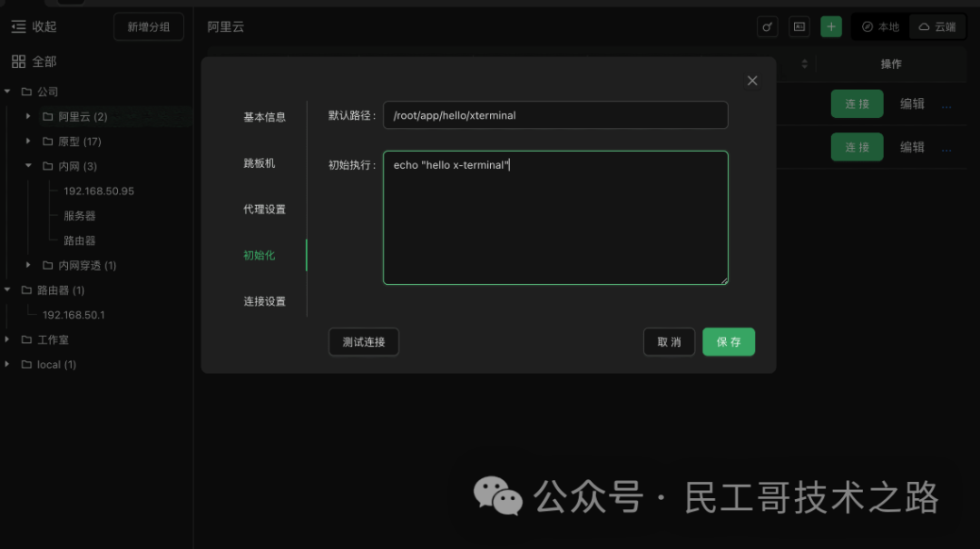Click the 公司 folder icon
This screenshot has width=980, height=549.
[x=26, y=92]
